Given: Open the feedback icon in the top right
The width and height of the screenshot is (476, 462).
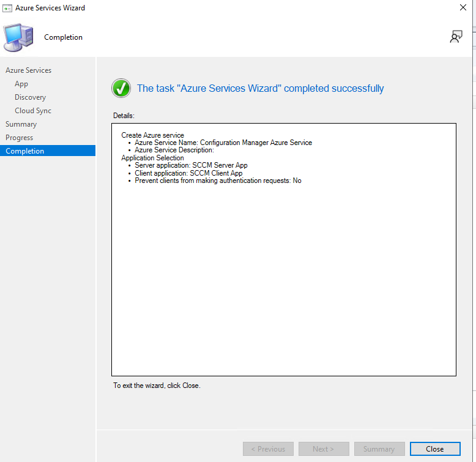Looking at the screenshot, I should (456, 37).
